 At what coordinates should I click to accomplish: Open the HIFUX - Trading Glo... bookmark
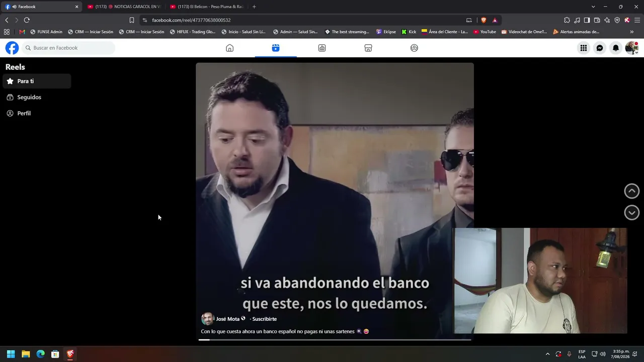[192, 32]
